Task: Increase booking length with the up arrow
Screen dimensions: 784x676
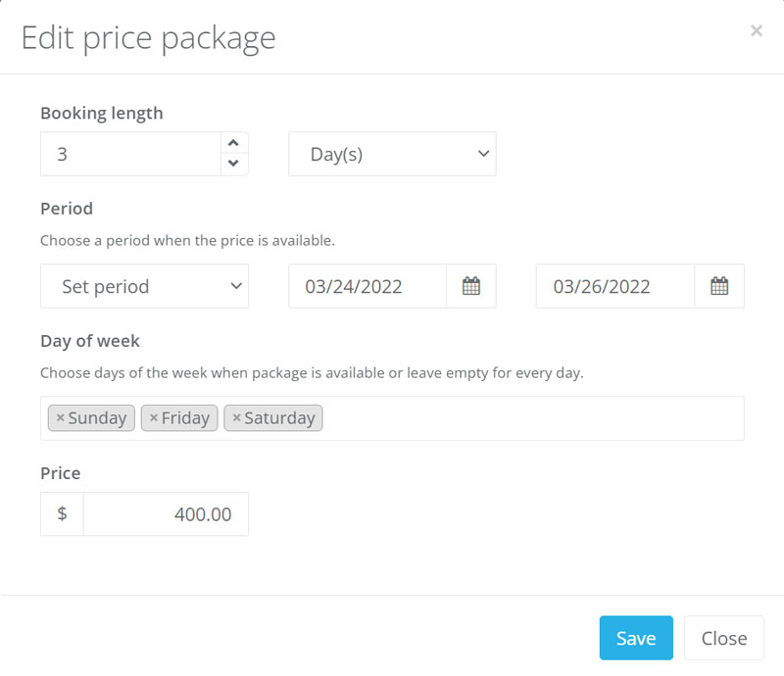Action: tap(233, 143)
